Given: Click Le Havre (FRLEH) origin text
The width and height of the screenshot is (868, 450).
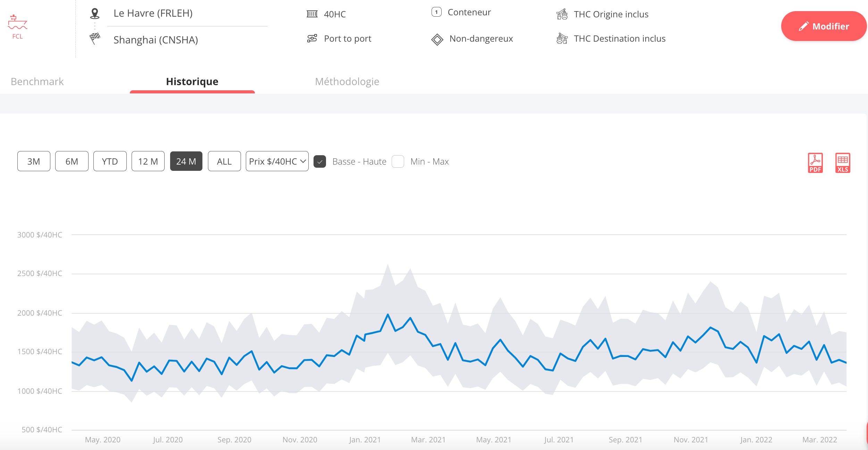Looking at the screenshot, I should point(153,13).
